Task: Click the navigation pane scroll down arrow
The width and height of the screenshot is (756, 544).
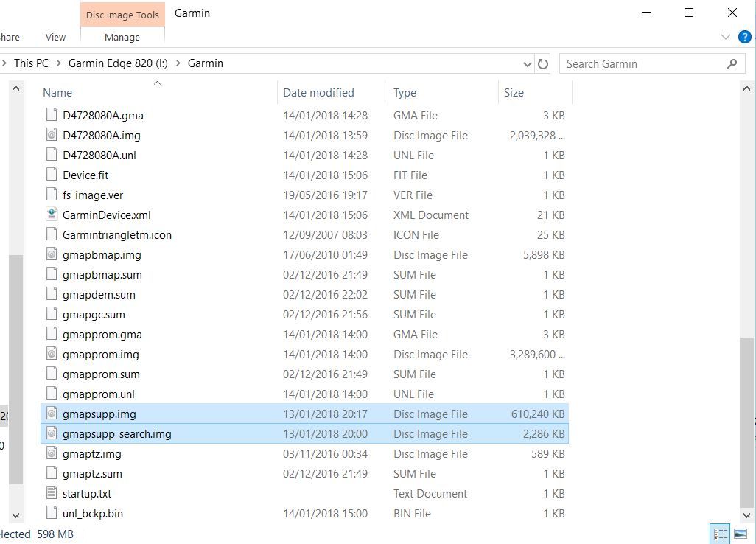Action: pyautogui.click(x=15, y=515)
